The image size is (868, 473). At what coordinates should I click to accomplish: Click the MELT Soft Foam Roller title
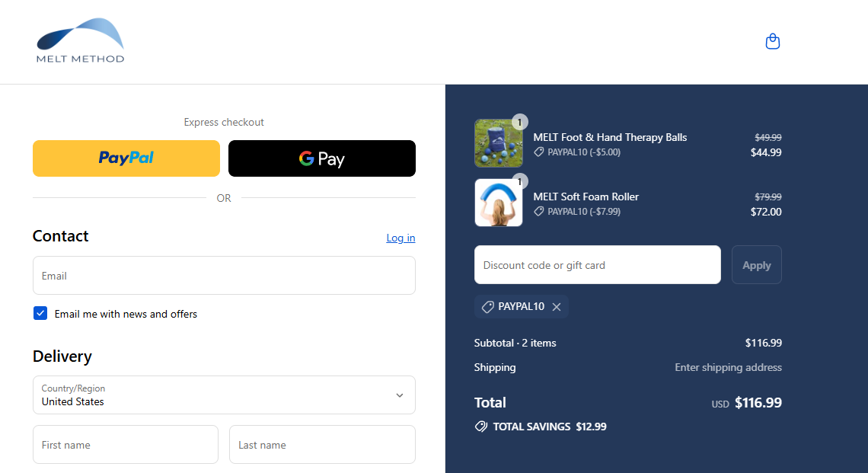point(586,197)
